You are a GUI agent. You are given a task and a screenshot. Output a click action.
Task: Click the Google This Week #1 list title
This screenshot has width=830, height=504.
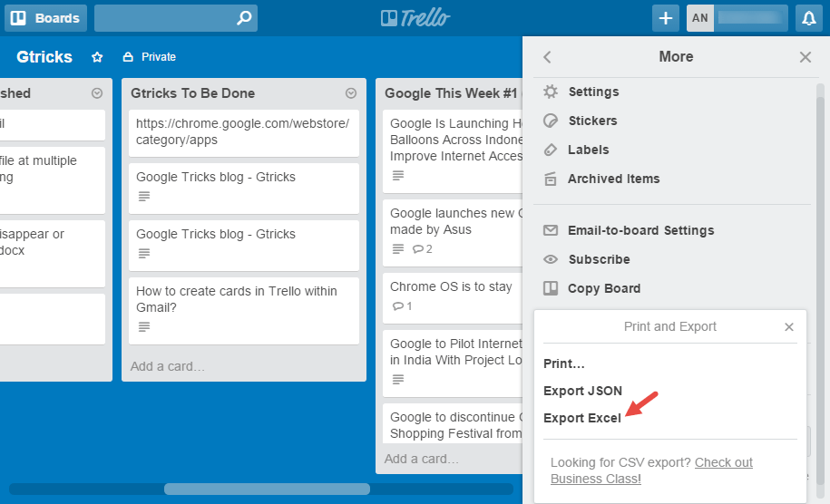451,93
